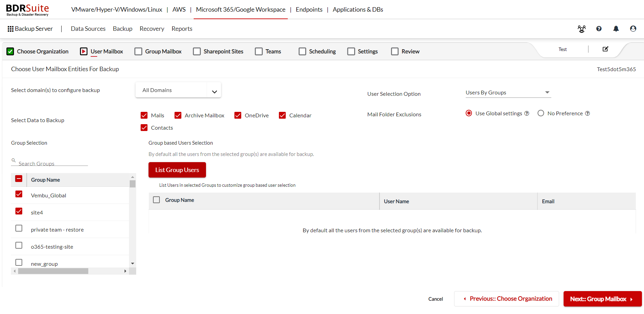Uncheck the OneDrive checkbox
644x314 pixels.
238,115
